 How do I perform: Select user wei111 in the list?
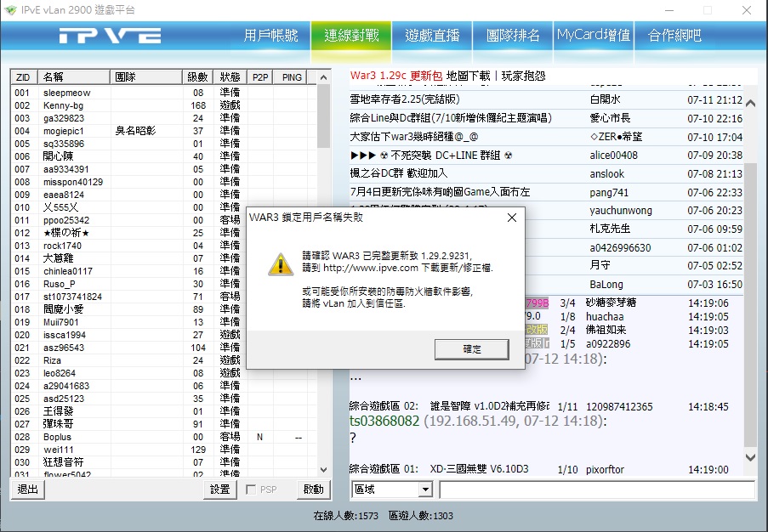click(x=163, y=450)
